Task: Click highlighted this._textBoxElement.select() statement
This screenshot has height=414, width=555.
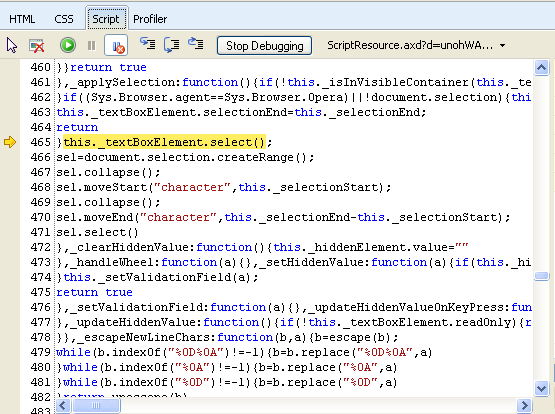Action: 164,142
